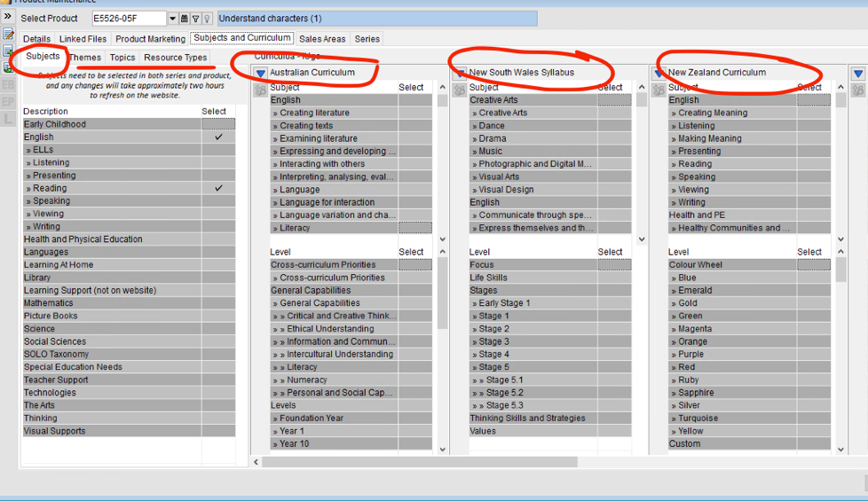
Task: Open the Series tab
Action: 367,39
